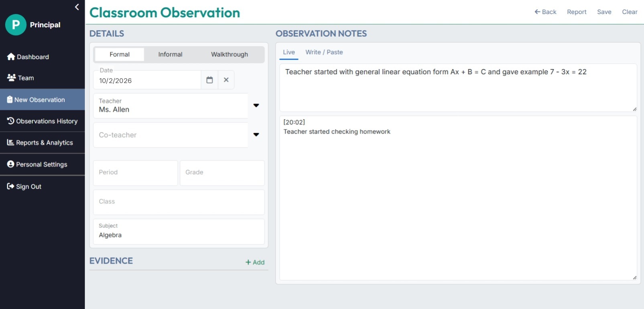Add evidence with the + Add button
The image size is (644, 309).
point(255,262)
